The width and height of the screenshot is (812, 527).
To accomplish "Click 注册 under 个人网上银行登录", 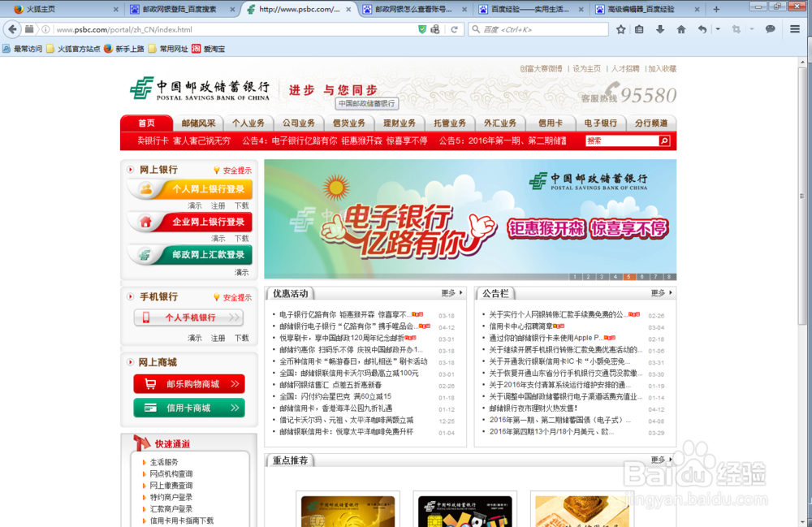I will pyautogui.click(x=218, y=206).
